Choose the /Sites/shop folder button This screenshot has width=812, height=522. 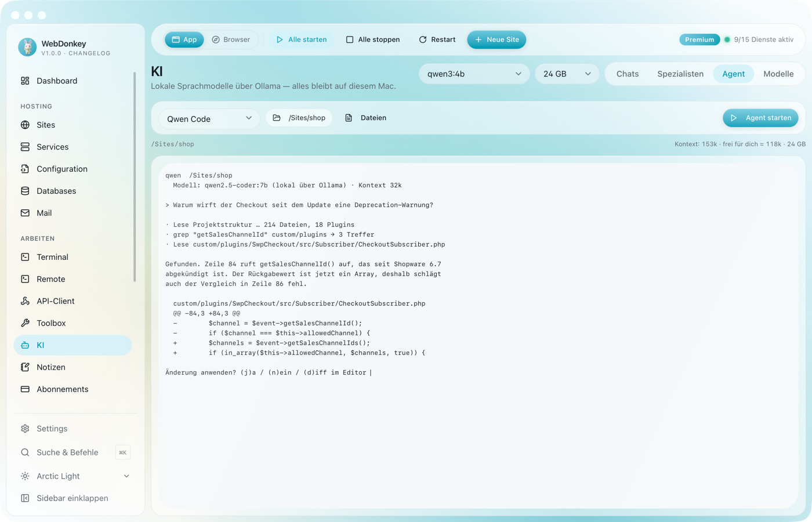tap(299, 118)
